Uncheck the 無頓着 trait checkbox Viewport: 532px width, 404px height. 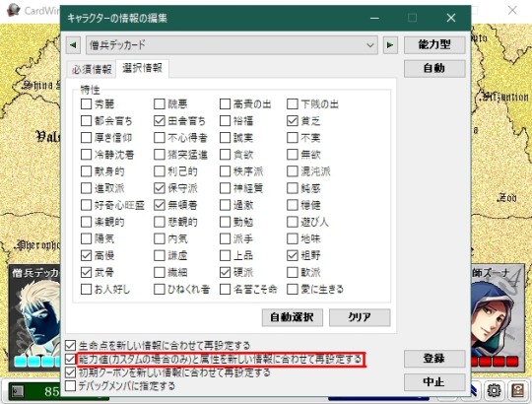[160, 205]
